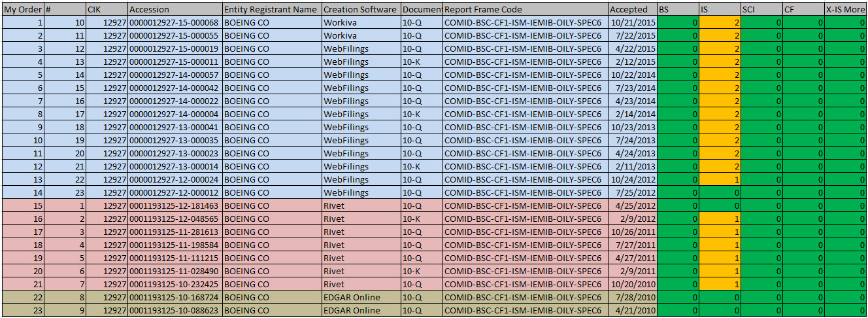Click green IS cell for 7/25/2012 row
This screenshot has width=868, height=318.
(x=720, y=192)
